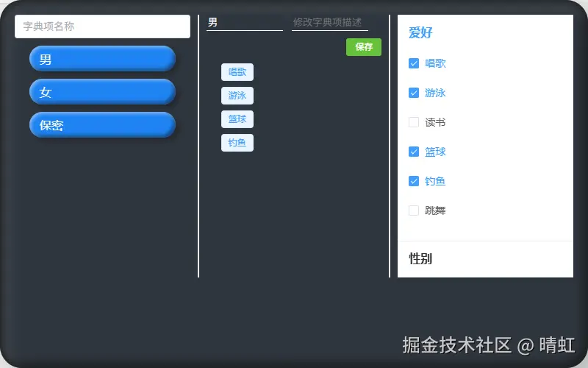Uncheck the 篮球 checkbox

point(414,152)
